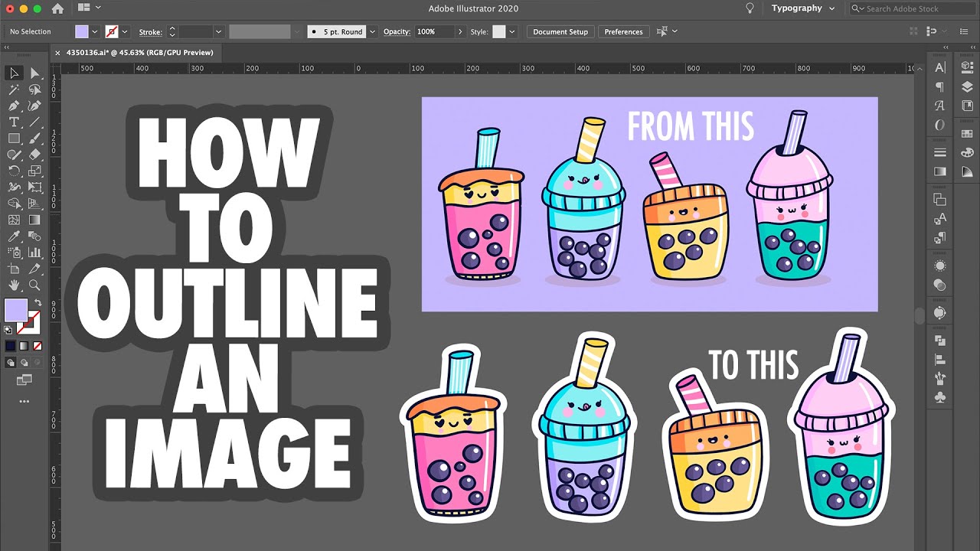This screenshot has width=980, height=551.
Task: Select the Type tool
Action: 14,122
